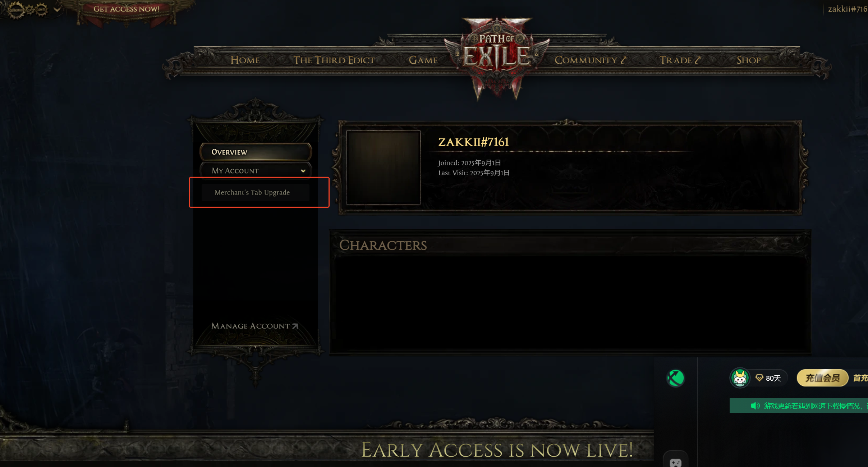The image size is (868, 467).
Task: Open the Home nav item
Action: pyautogui.click(x=245, y=60)
